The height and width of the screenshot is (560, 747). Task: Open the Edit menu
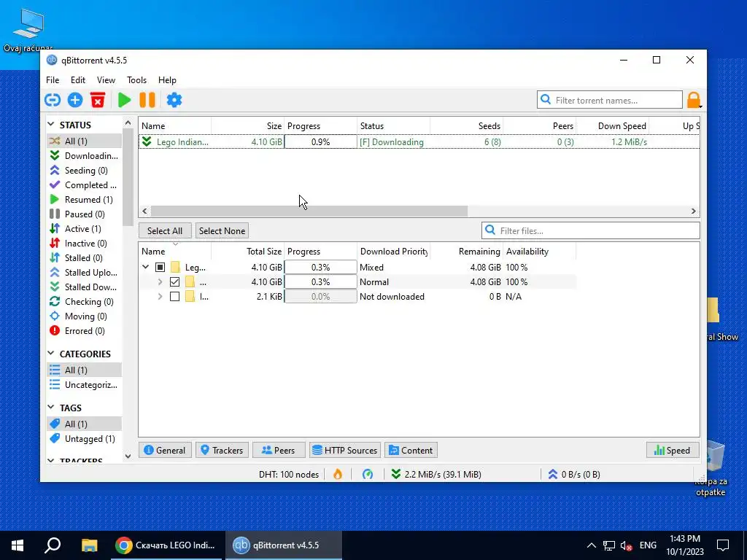pyautogui.click(x=77, y=80)
